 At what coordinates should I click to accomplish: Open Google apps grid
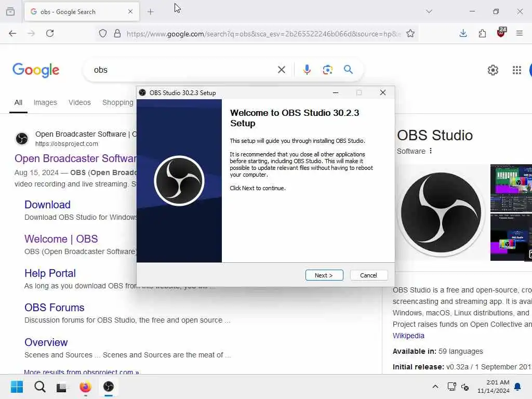(517, 70)
